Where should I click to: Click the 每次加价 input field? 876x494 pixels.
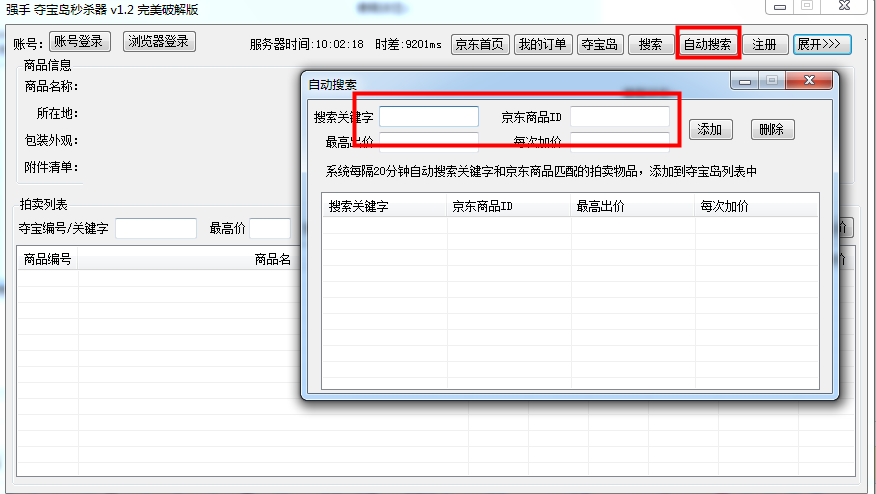pos(620,141)
